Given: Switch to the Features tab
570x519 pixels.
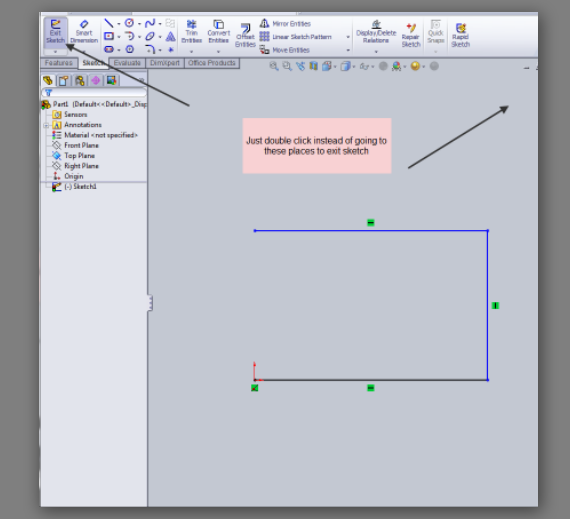Looking at the screenshot, I should 59,63.
